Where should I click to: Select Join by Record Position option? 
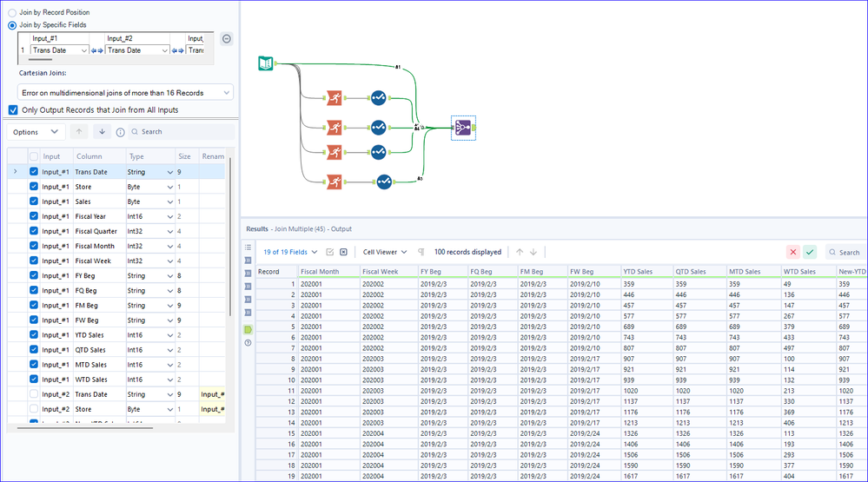tap(12, 12)
